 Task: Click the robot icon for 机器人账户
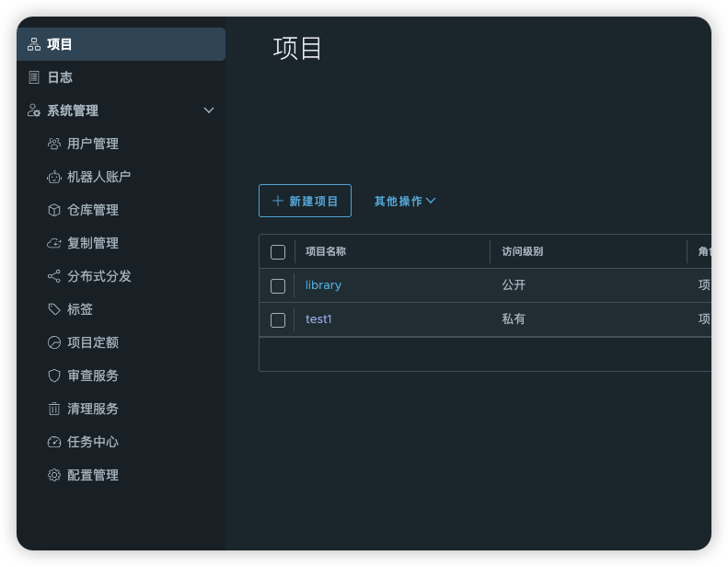click(x=54, y=177)
